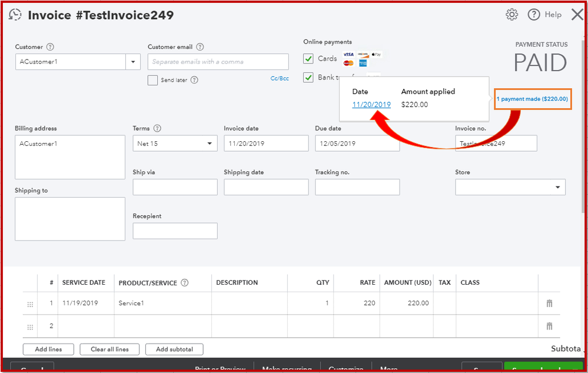The width and height of the screenshot is (588, 373).
Task: Click the Recepient field
Action: click(175, 231)
